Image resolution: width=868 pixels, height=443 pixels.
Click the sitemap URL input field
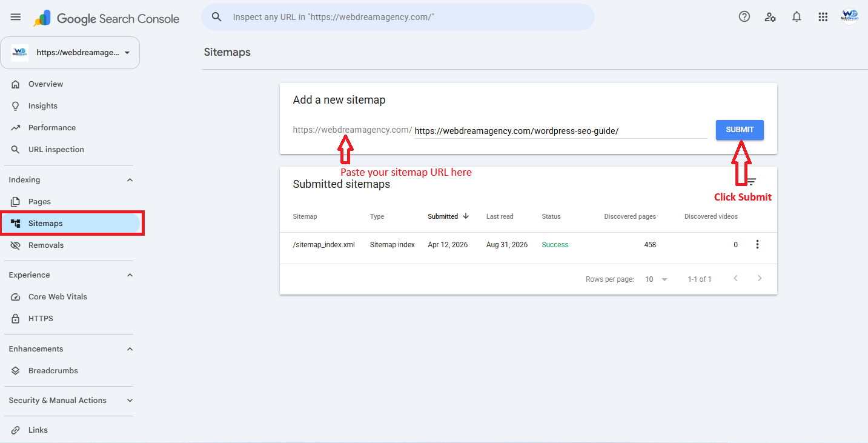[560, 131]
